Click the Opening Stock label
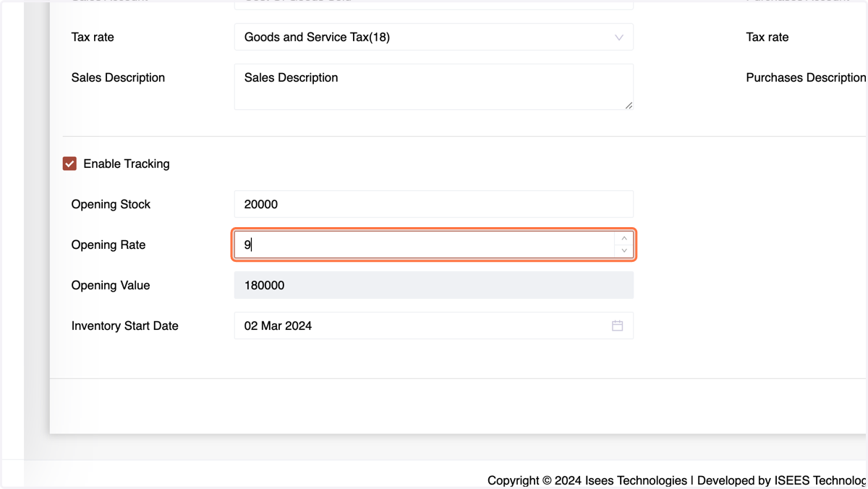Viewport: 868px width, 489px height. click(x=111, y=204)
